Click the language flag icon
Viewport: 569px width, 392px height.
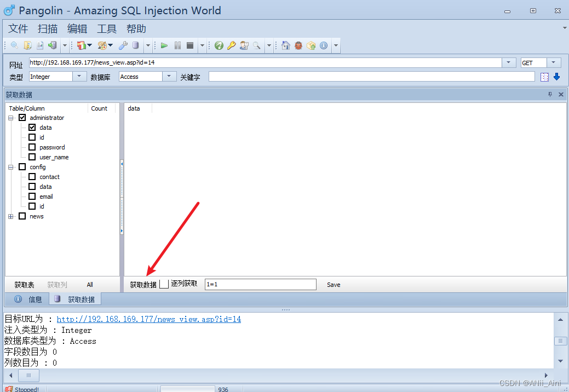pos(81,45)
